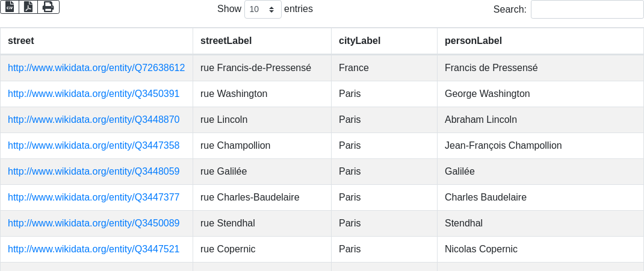Export the table as PDF
Viewport: 644px width, 271px height.
coord(28,7)
